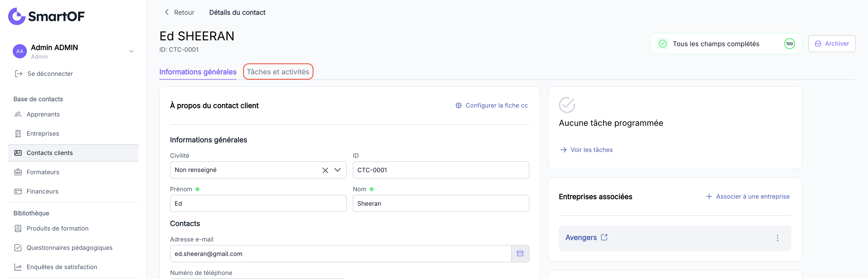Click the Formateurs briefcase icon
Screen dimensions: 868x279
[x=18, y=172]
